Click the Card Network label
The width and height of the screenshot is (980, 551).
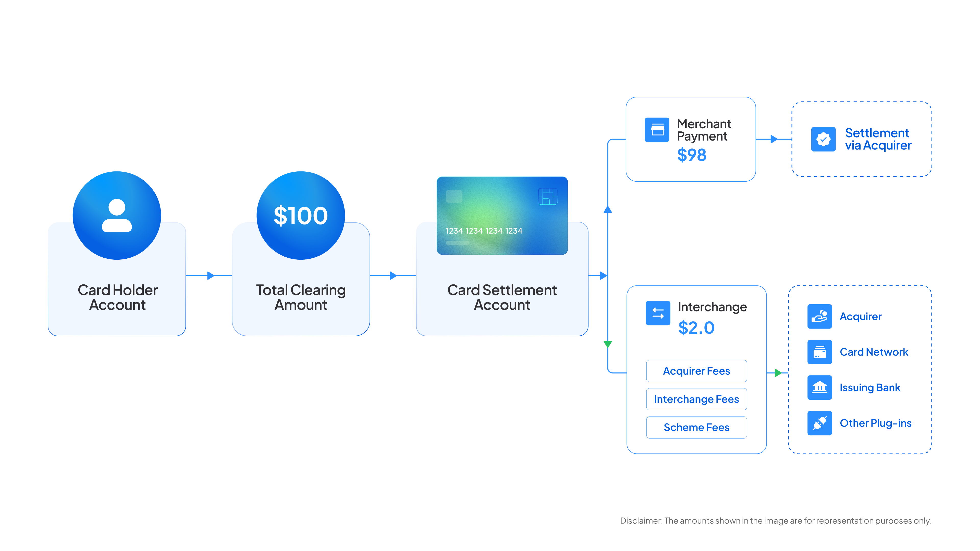(874, 352)
